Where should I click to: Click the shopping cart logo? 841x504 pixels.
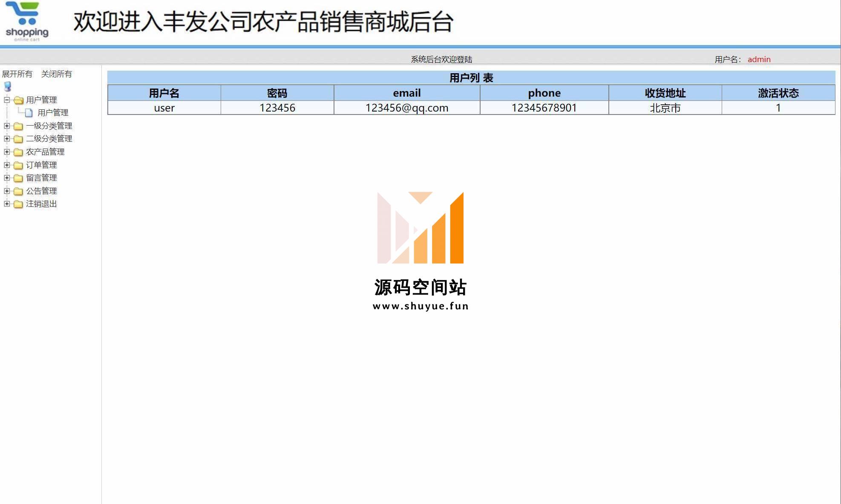point(27,21)
